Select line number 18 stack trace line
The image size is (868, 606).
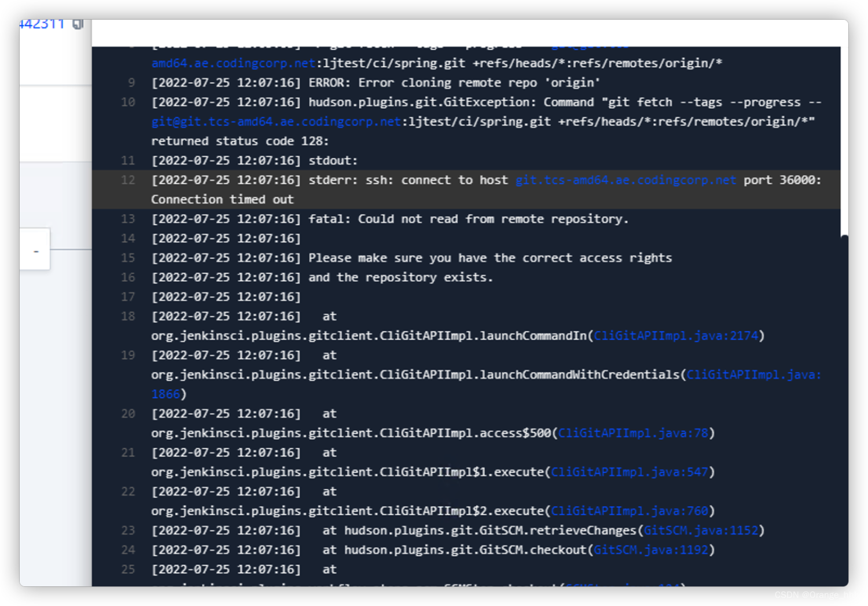point(128,316)
